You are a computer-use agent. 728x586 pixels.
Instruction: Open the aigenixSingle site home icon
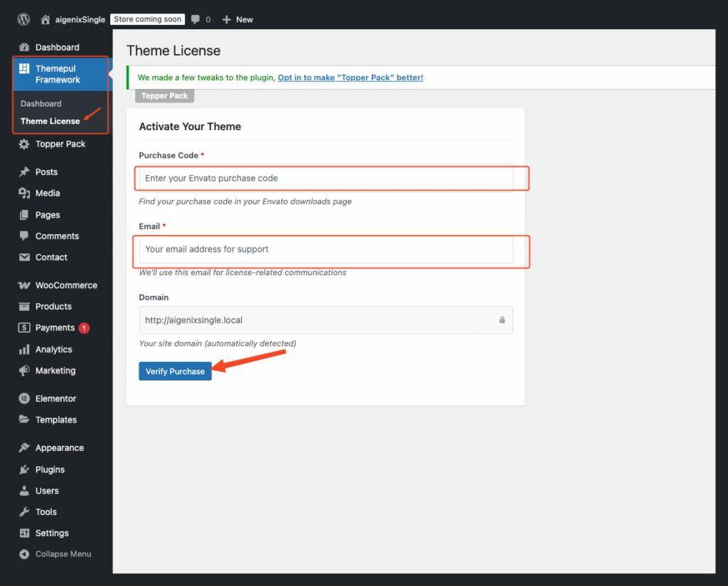(46, 20)
